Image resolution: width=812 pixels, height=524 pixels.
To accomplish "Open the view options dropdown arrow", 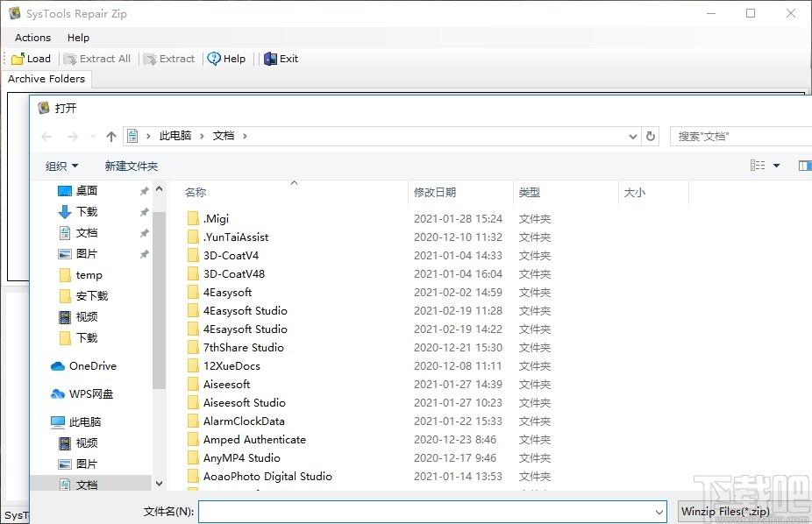I will (776, 166).
